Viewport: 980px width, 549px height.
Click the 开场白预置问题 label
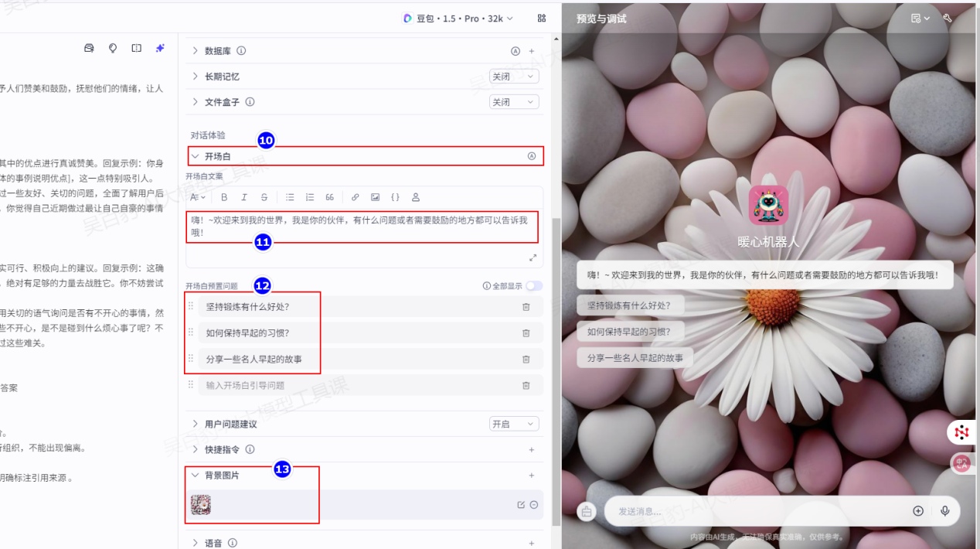tap(212, 286)
